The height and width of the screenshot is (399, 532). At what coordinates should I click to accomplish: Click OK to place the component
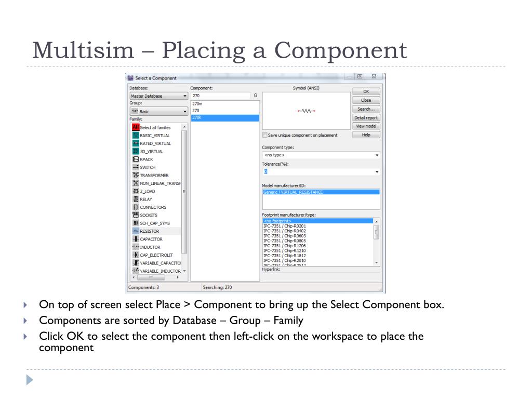coord(366,91)
